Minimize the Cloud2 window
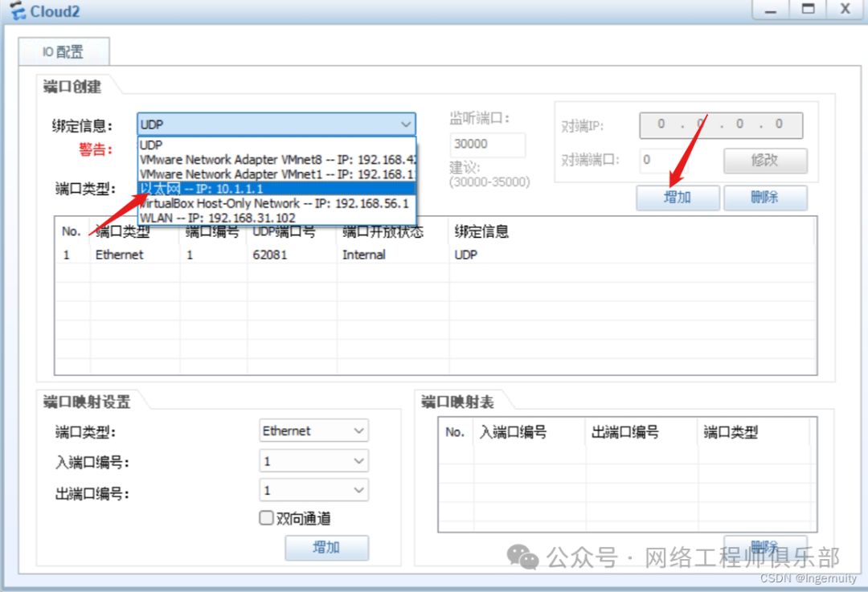The height and width of the screenshot is (592, 868). click(x=771, y=10)
